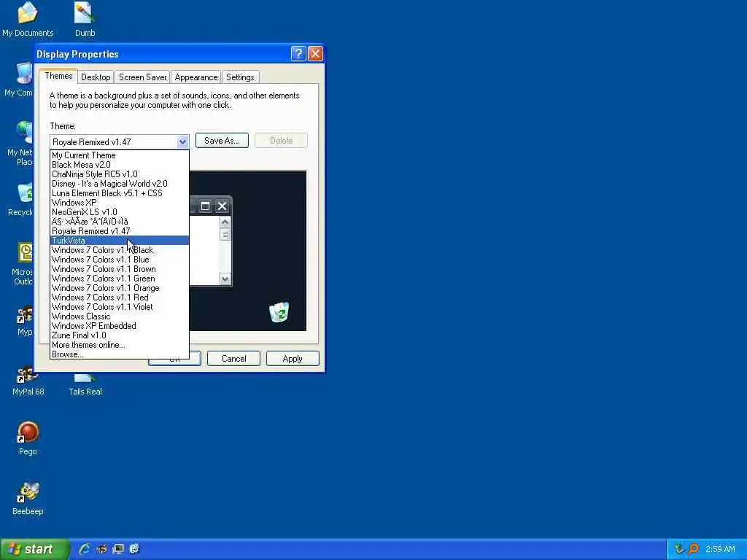Viewport: 747px width, 560px height.
Task: Click the Internet Explorer quick launch icon
Action: (85, 549)
